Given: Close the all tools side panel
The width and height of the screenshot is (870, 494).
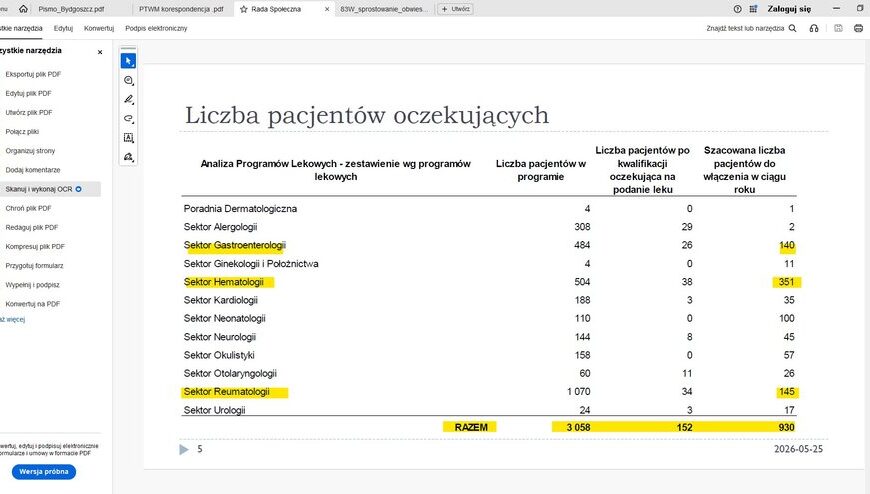Looking at the screenshot, I should click(100, 52).
